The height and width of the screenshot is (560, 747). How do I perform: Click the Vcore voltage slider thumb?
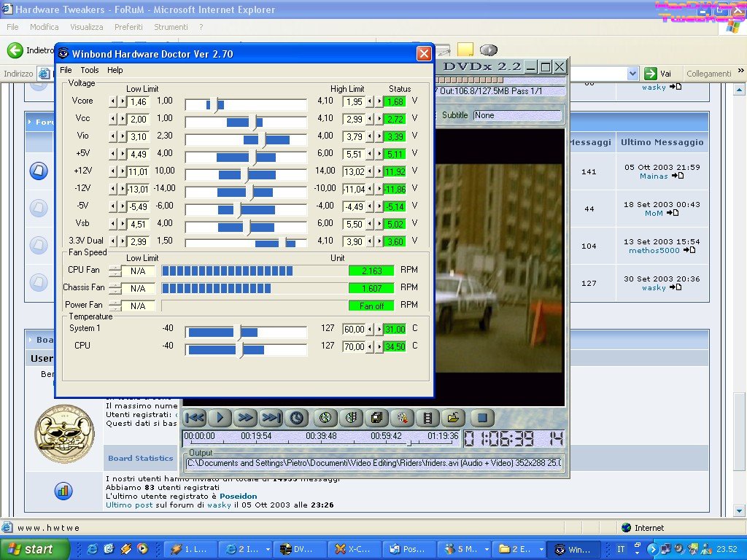215,105
